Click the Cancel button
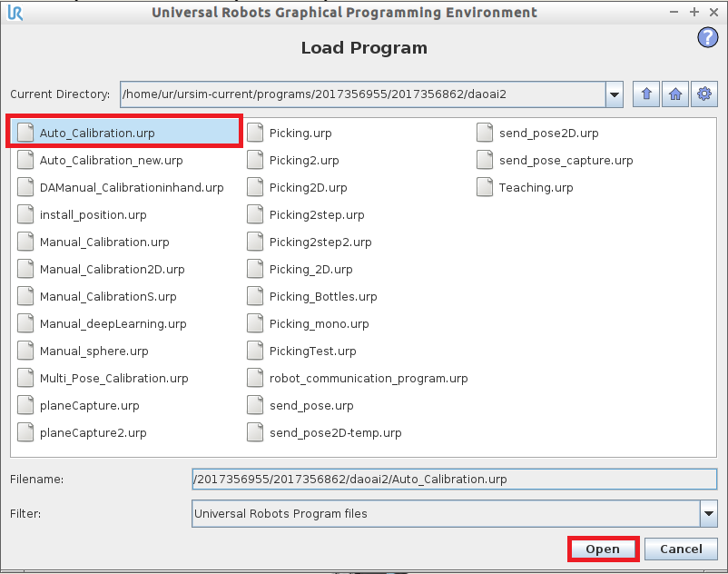This screenshot has width=728, height=574. coord(681,549)
